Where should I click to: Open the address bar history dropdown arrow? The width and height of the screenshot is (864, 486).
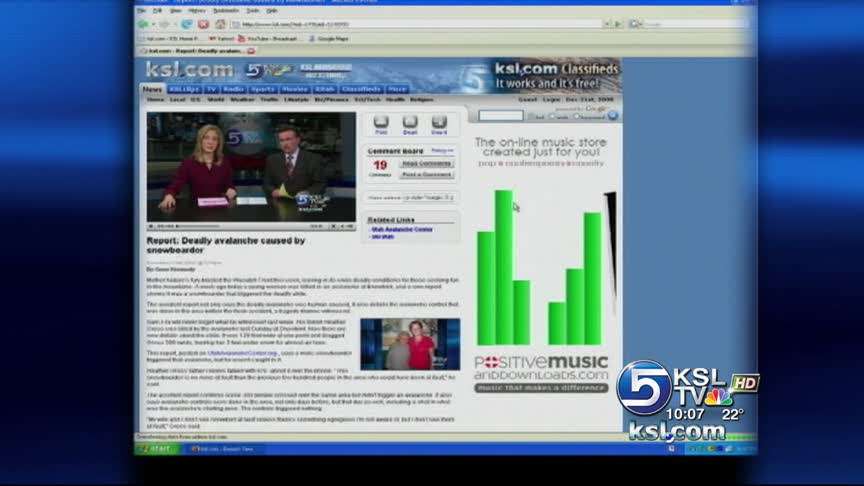pos(607,24)
